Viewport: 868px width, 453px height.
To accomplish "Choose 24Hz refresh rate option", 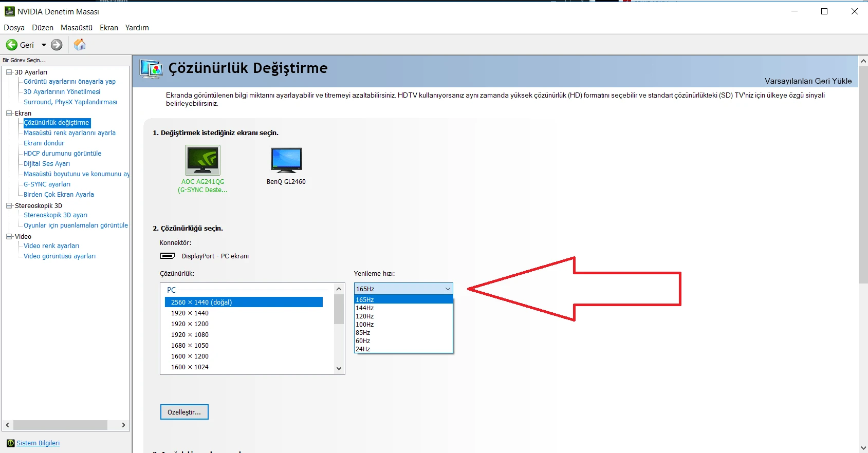I will click(x=403, y=349).
